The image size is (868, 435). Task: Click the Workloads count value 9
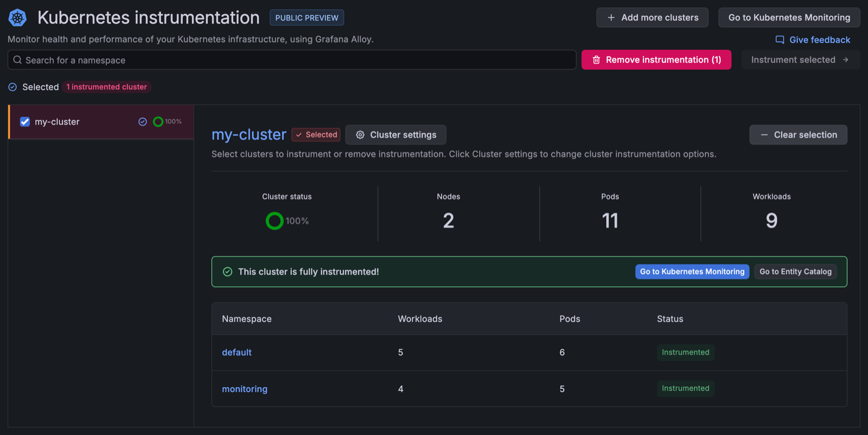click(771, 220)
